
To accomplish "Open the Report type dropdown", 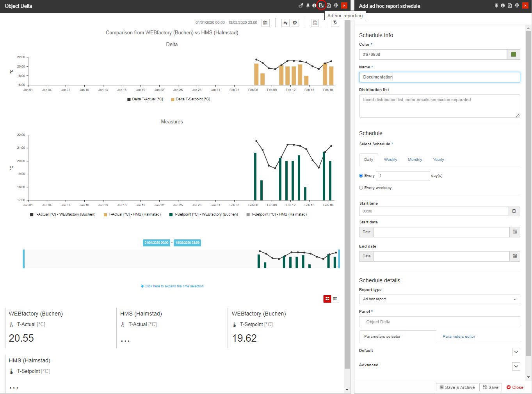I will point(439,299).
